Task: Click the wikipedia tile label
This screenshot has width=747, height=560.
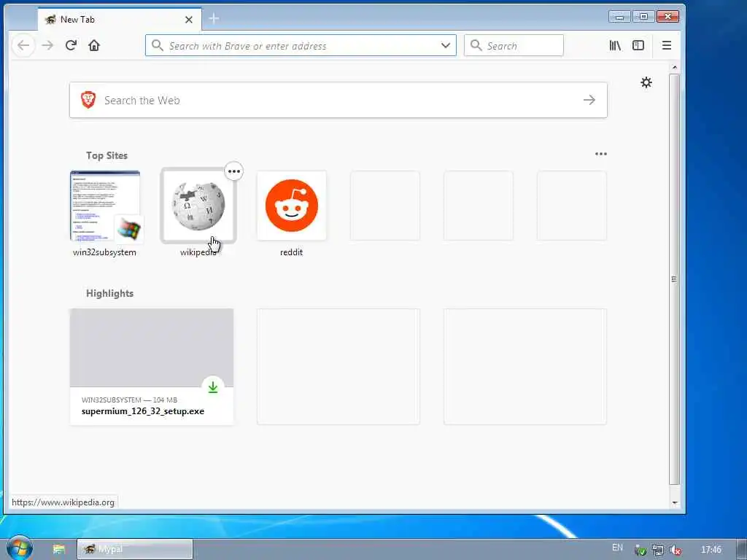Action: (198, 252)
